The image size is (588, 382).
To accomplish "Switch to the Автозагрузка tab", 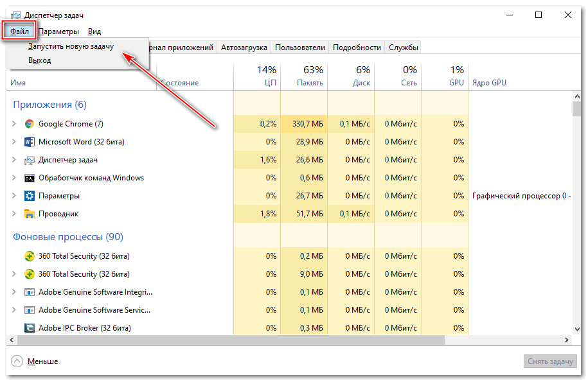I will 244,47.
